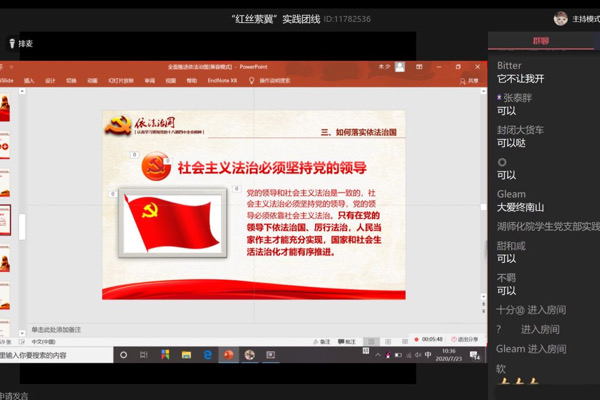The height and width of the screenshot is (400, 600).
Task: Click the PowerPoint account profile picture
Action: coord(400,67)
